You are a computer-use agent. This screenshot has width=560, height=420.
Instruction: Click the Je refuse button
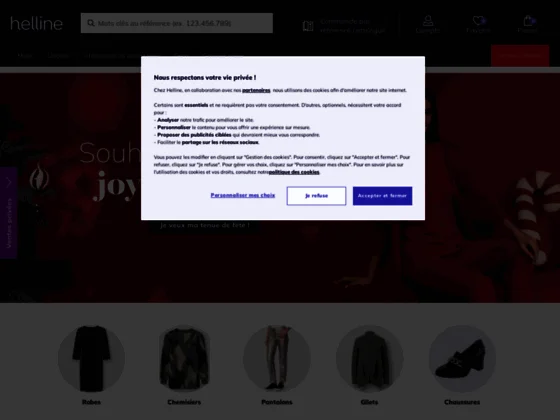(x=316, y=196)
